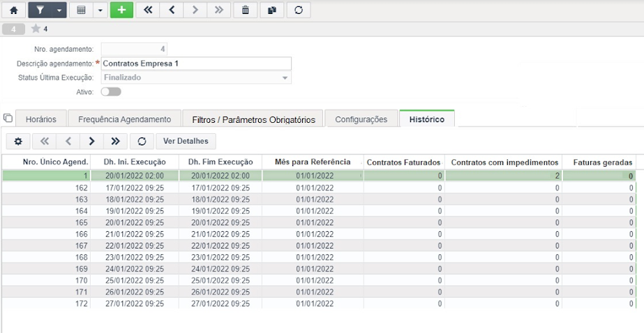Click the tab layout icon left of Horários
This screenshot has width=644, height=333.
[8, 119]
